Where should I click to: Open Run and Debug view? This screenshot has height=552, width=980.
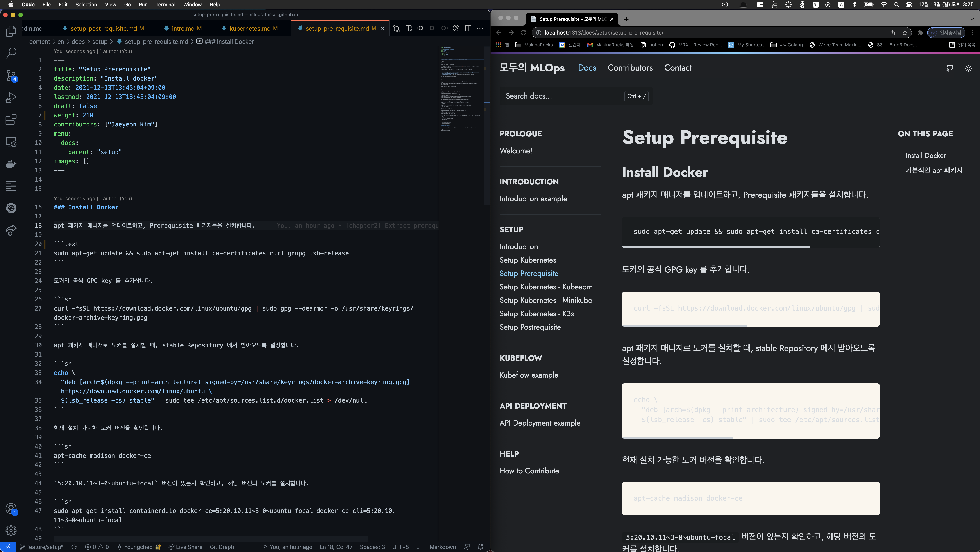pyautogui.click(x=11, y=98)
